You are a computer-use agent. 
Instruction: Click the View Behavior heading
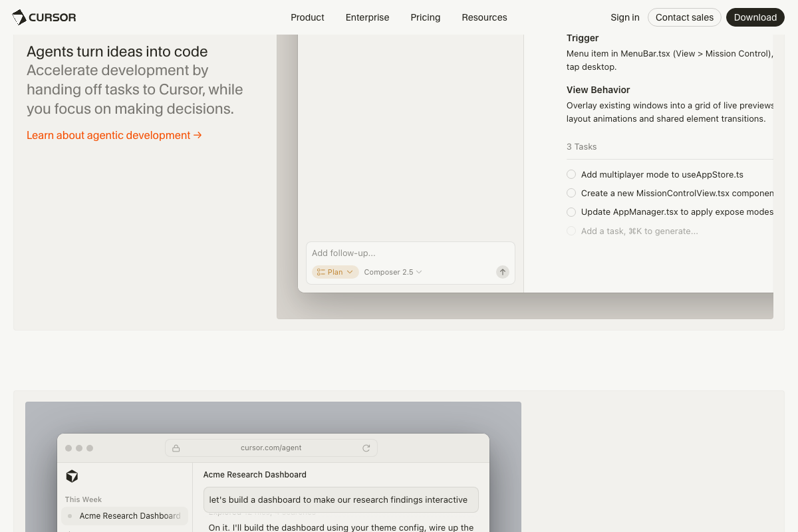click(x=598, y=90)
